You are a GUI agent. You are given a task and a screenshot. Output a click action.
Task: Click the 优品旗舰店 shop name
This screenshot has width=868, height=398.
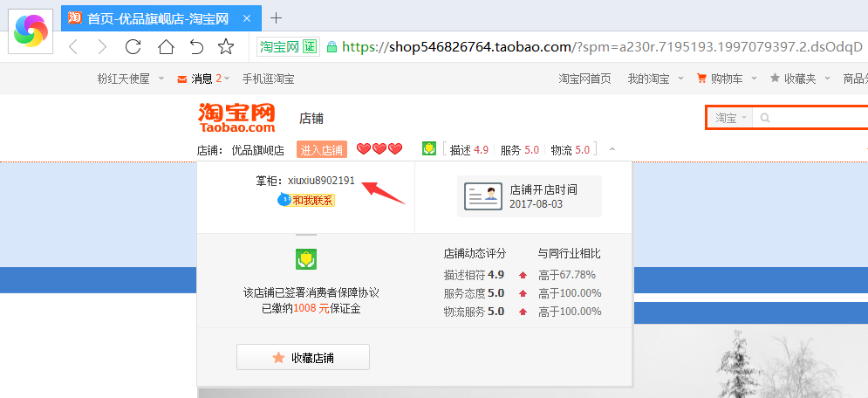(257, 150)
